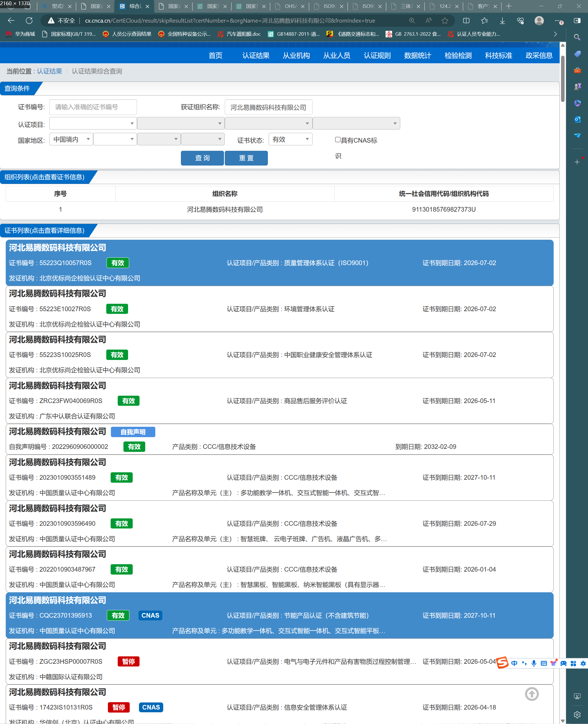Open Edge sidebar search icon
The image size is (588, 724).
tap(577, 37)
